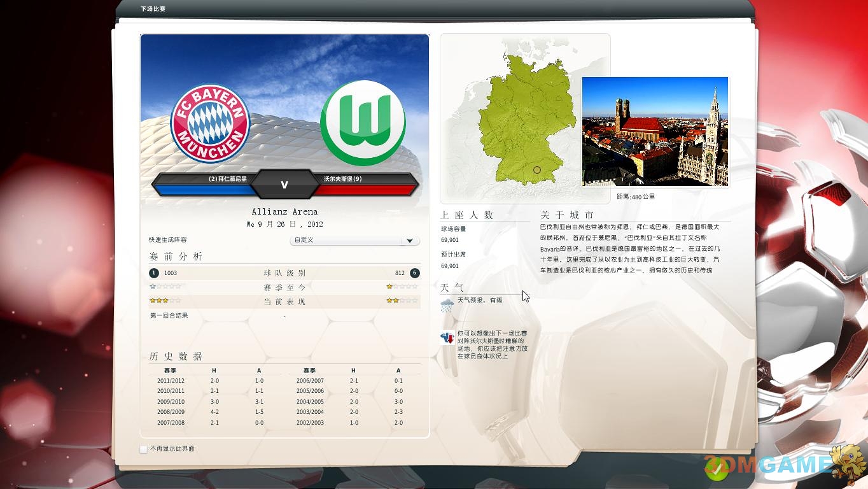The height and width of the screenshot is (489, 868).
Task: Click the 2011/2012 season history row
Action: pyautogui.click(x=216, y=381)
